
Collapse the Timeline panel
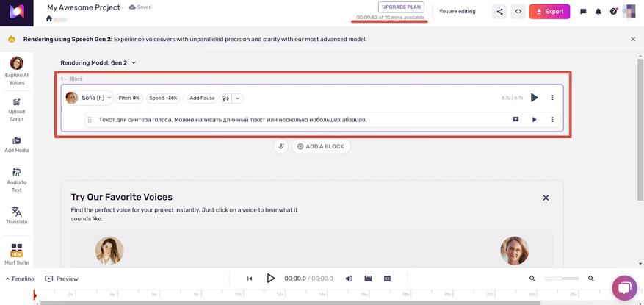click(x=20, y=279)
